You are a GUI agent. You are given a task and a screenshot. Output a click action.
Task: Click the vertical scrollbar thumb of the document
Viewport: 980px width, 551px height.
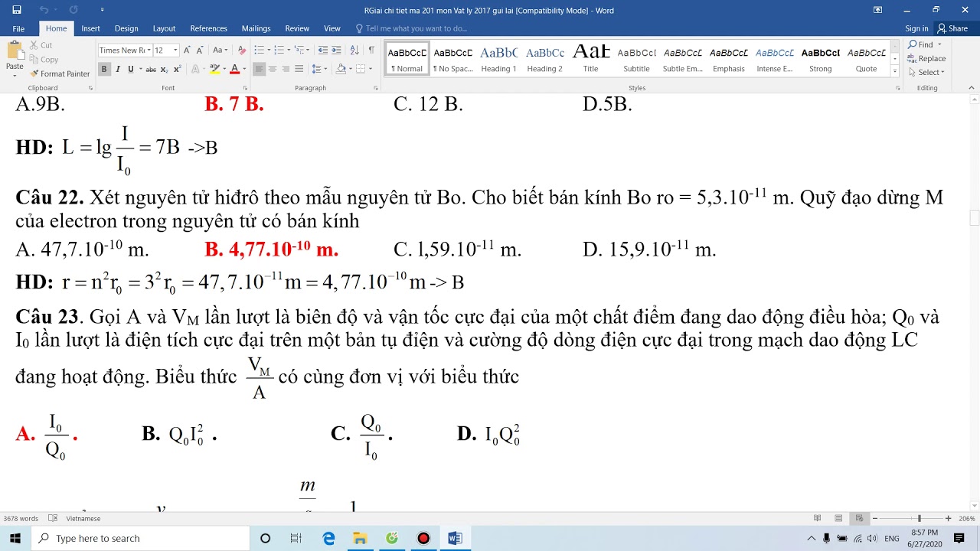(x=974, y=218)
